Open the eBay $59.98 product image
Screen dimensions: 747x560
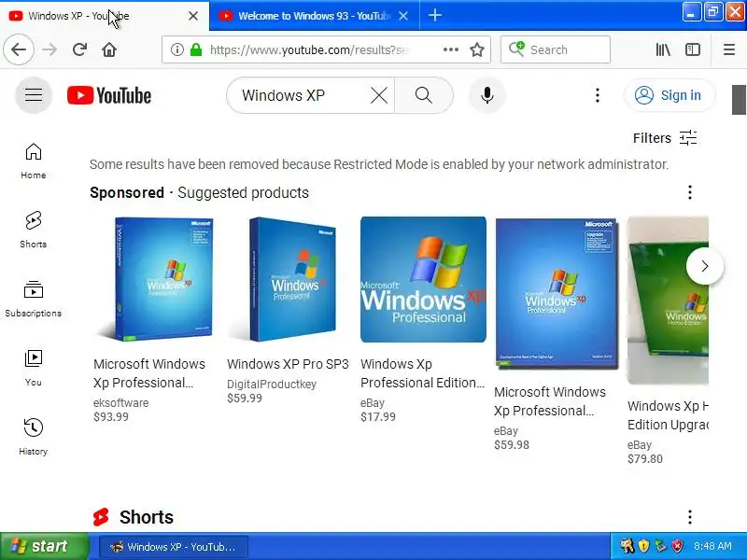click(x=557, y=293)
